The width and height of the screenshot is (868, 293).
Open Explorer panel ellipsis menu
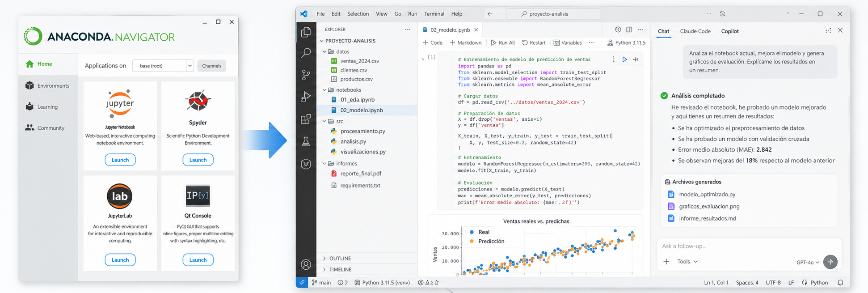point(408,30)
